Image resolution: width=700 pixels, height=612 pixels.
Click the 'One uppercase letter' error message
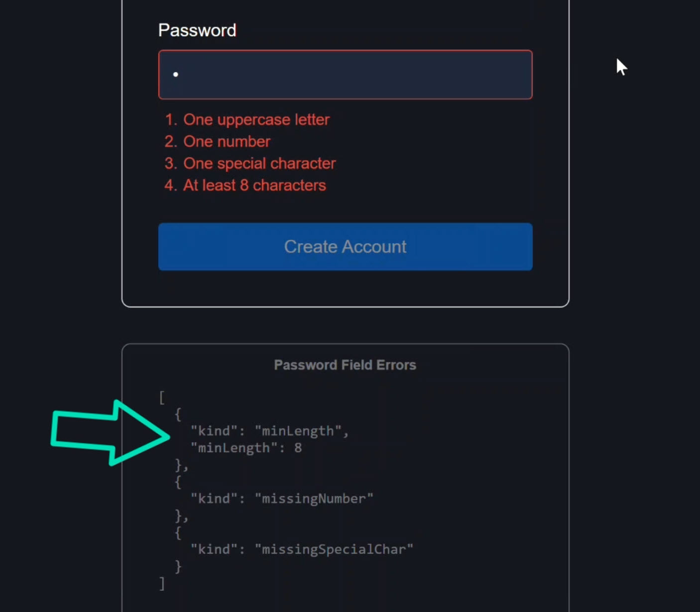pyautogui.click(x=256, y=119)
